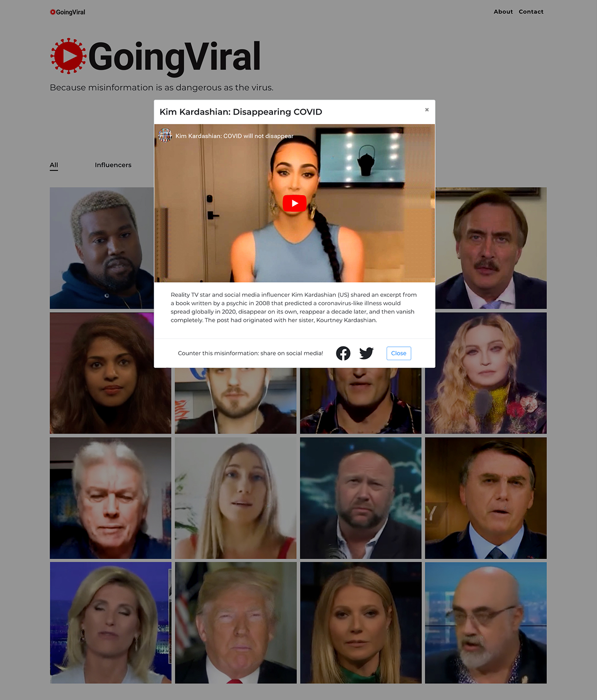Click the Close button in modal footer
Image resolution: width=597 pixels, height=700 pixels.
pyautogui.click(x=399, y=353)
